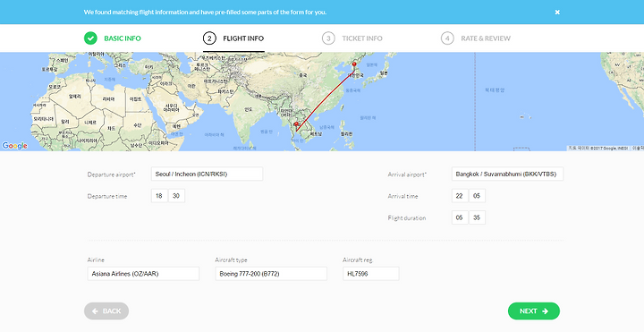This screenshot has width=644, height=332.
Task: Click the grey Back button
Action: pos(106,311)
